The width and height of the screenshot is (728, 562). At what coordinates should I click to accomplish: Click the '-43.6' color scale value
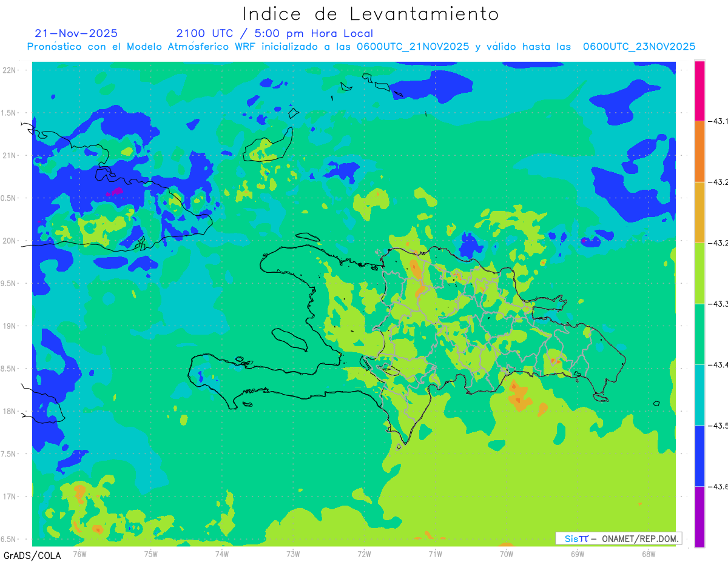718,487
